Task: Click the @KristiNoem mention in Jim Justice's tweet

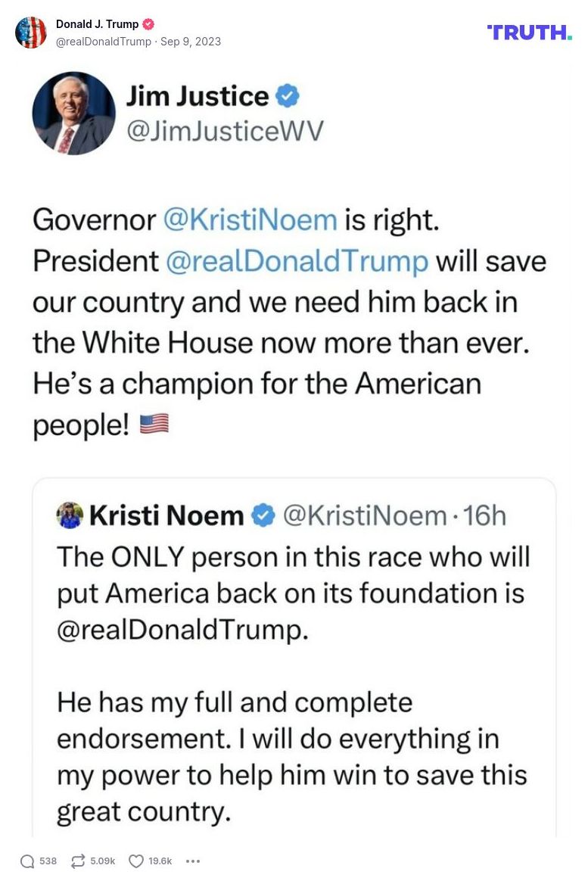Action: tap(250, 219)
